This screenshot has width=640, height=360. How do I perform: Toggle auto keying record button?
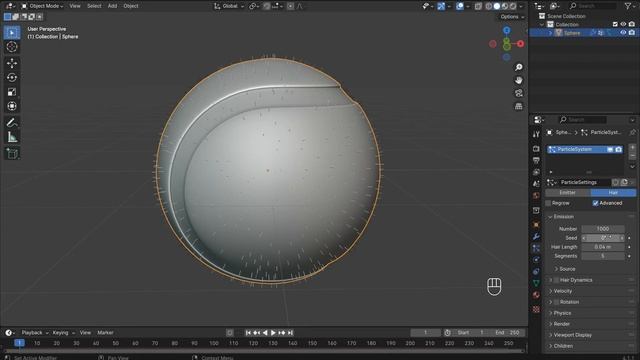(x=230, y=333)
